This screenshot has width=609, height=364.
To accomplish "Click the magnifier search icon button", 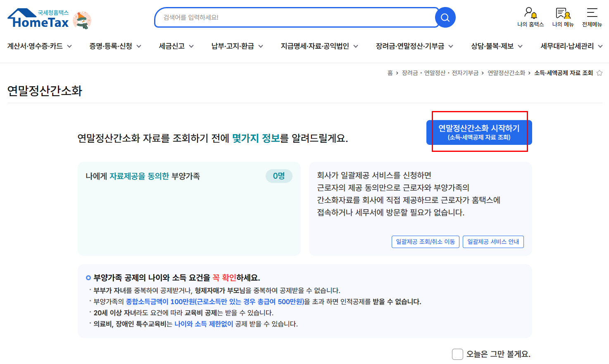I will point(445,18).
